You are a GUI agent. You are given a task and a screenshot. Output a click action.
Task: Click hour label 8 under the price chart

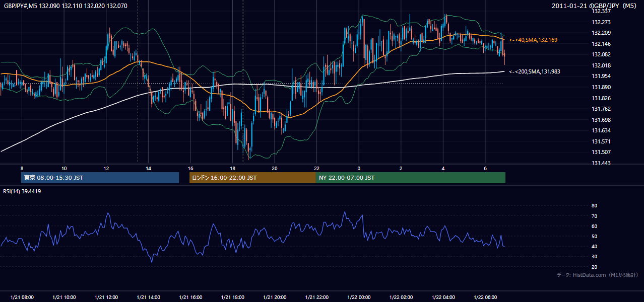(22, 168)
